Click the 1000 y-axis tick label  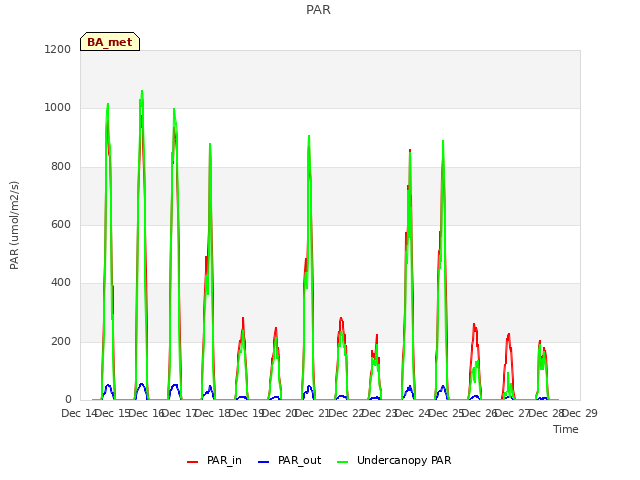pyautogui.click(x=58, y=108)
